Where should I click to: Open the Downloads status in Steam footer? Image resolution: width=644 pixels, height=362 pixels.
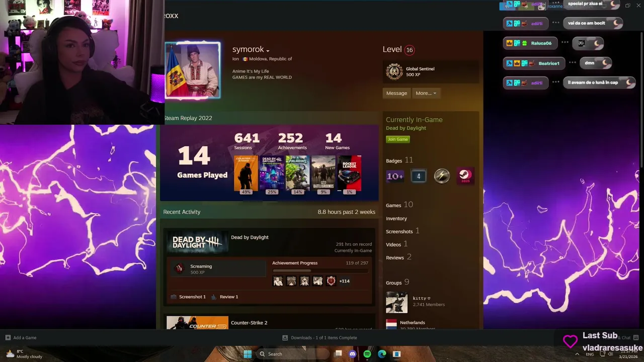319,338
